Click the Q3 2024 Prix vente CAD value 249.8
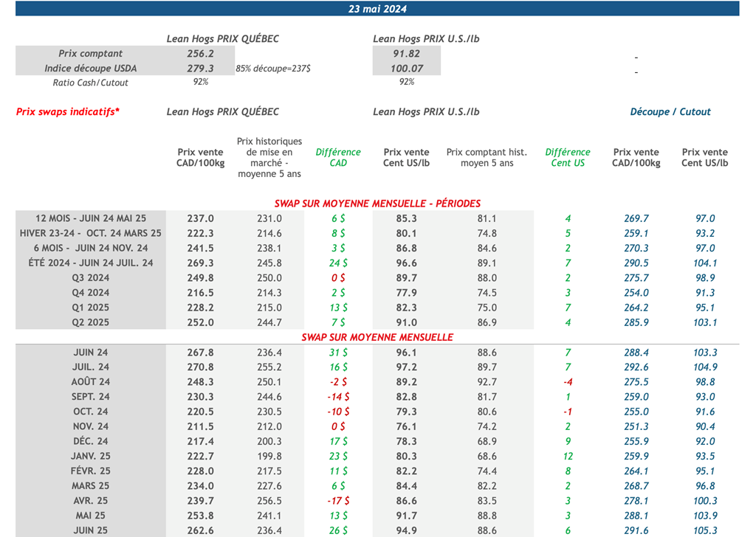756x537 pixels. pos(200,278)
